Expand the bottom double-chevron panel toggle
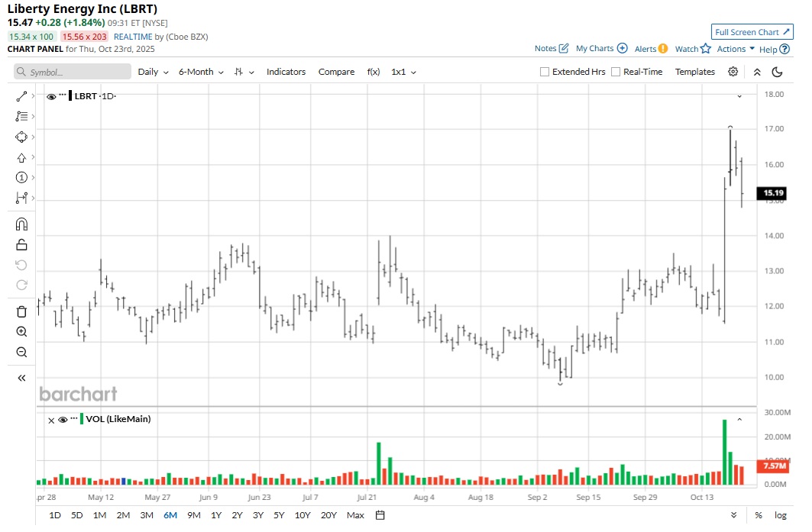 pyautogui.click(x=733, y=515)
